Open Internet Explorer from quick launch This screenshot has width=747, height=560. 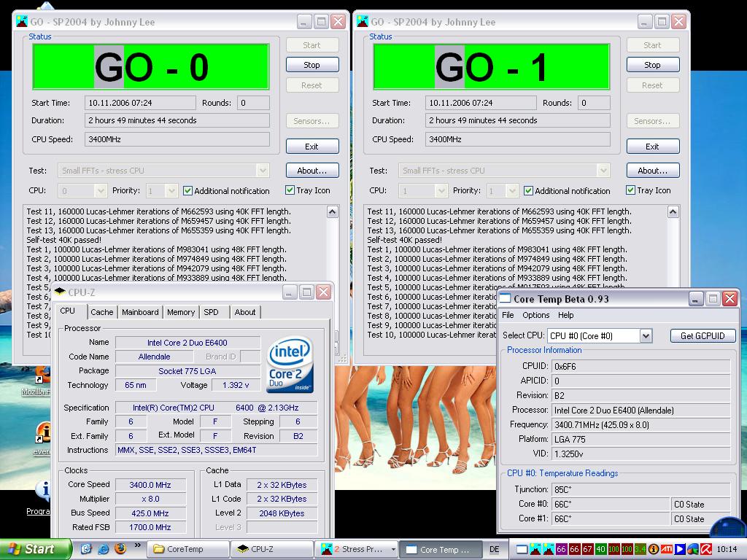click(104, 549)
